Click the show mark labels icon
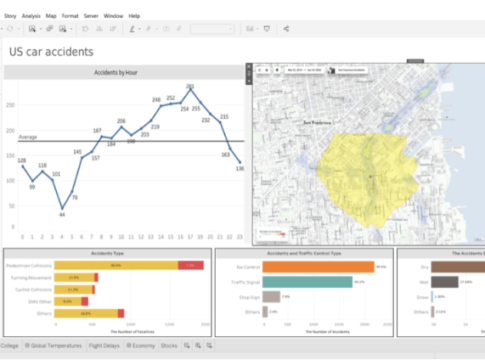 coord(166,29)
